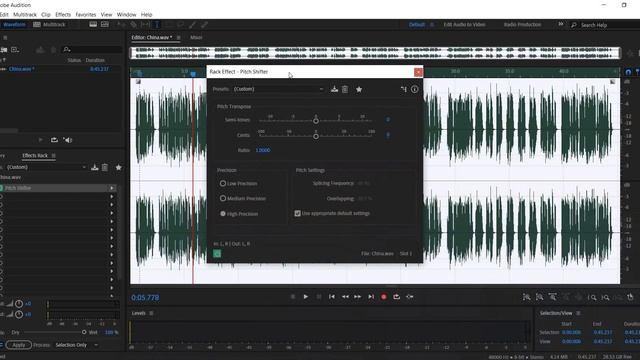
Task: Save Effects Rack as a preset
Action: point(95,167)
